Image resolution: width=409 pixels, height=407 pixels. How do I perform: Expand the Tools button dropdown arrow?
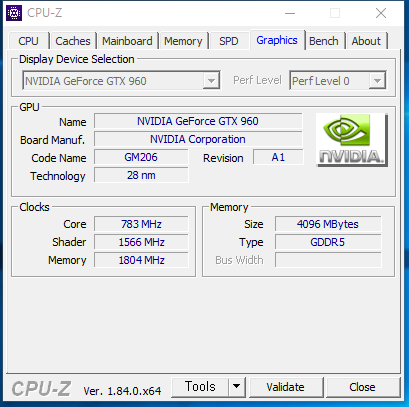237,387
